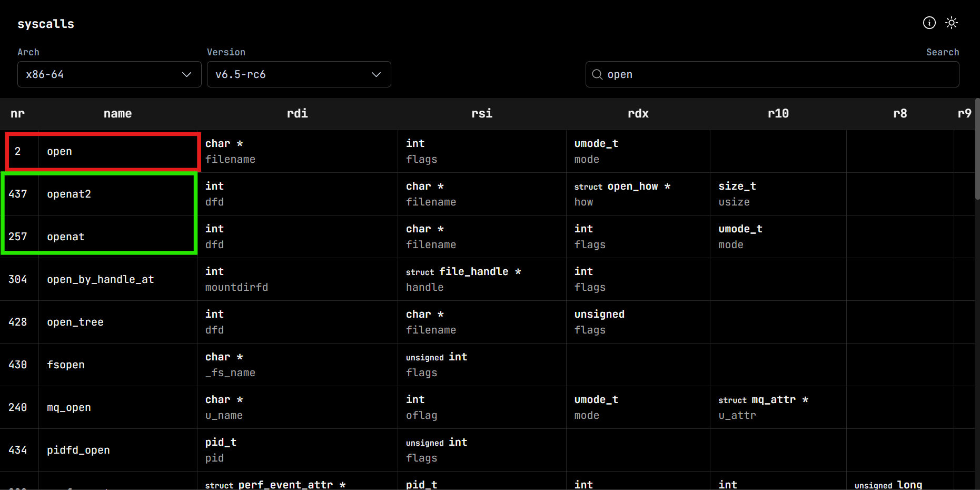Click the info circle icon

coord(929,23)
